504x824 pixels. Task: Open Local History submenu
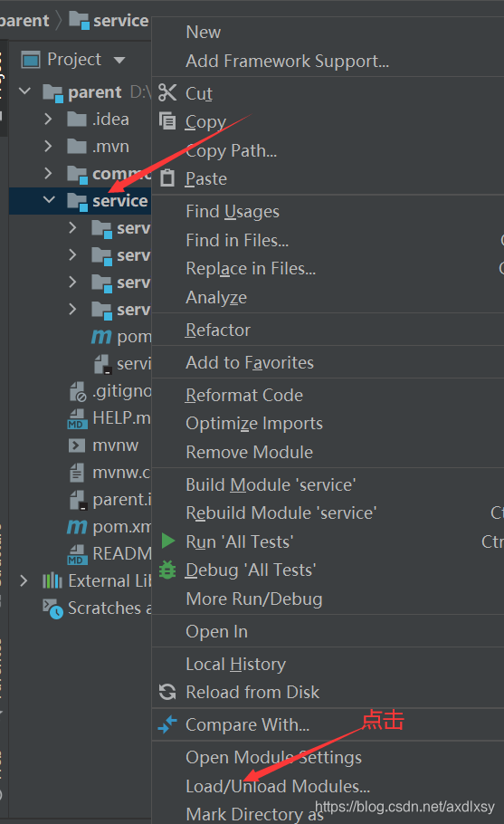pos(236,665)
